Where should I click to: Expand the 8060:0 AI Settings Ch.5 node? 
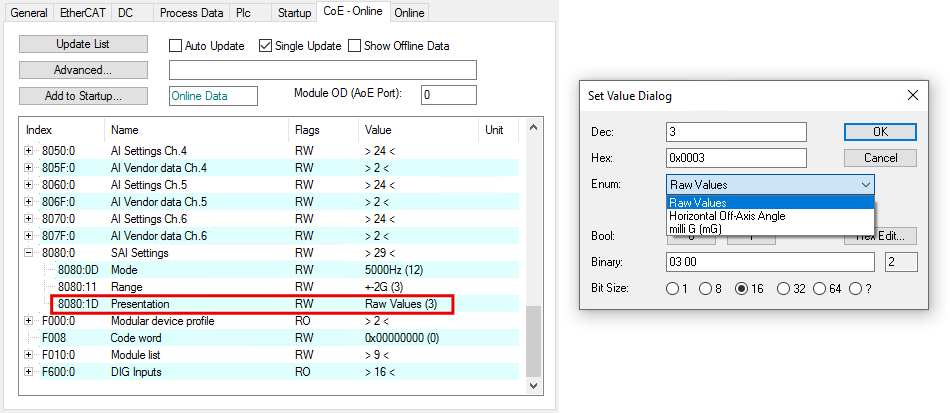(28, 185)
